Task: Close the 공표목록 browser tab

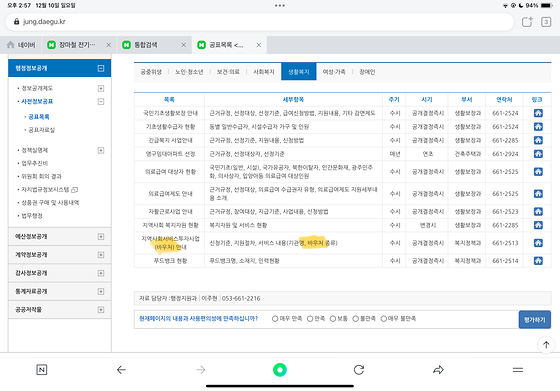Action: (259, 45)
